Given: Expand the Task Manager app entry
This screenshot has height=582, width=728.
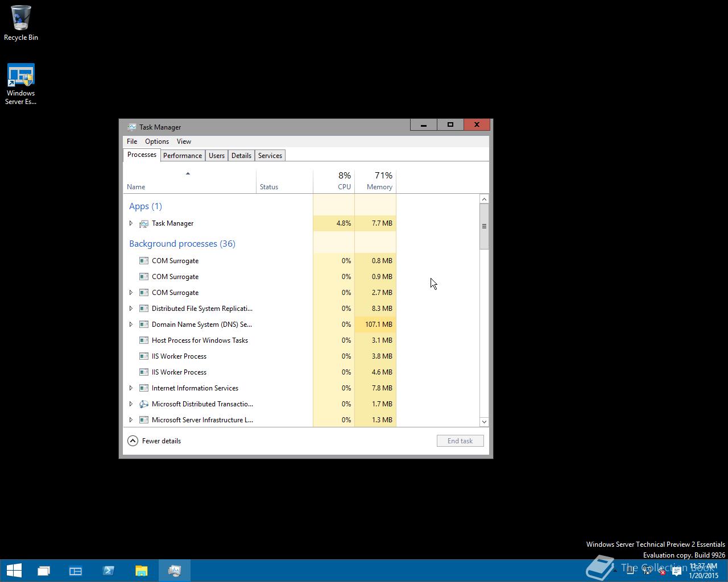Looking at the screenshot, I should pos(131,223).
